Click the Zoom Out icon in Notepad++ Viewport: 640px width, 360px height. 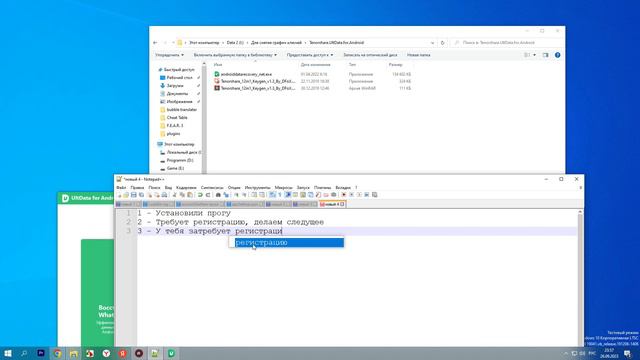(x=244, y=195)
